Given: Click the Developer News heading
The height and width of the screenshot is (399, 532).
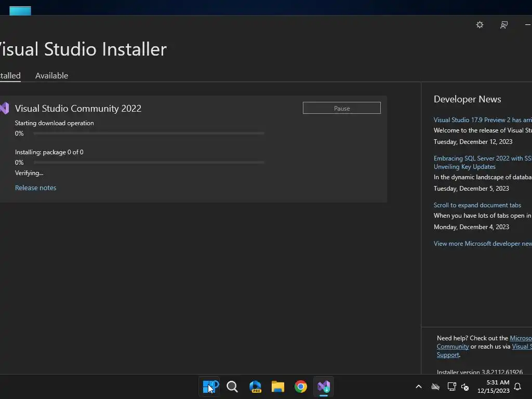Looking at the screenshot, I should [x=467, y=99].
